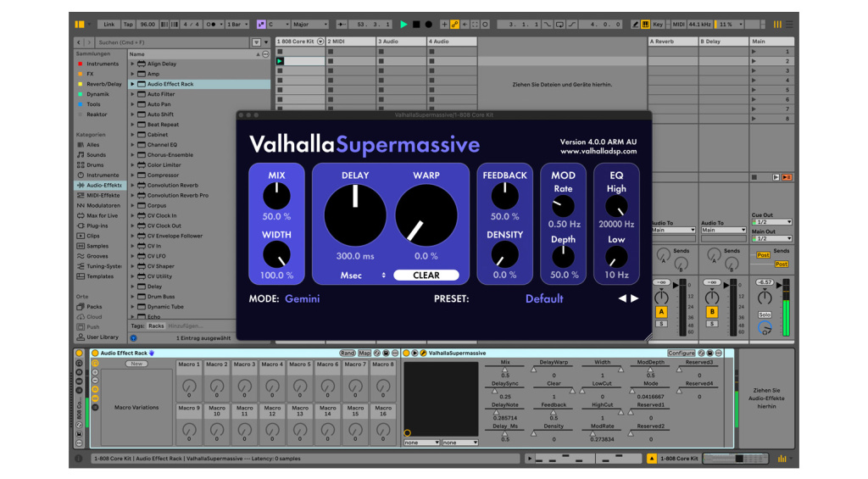Toggle the yellow automation arm button

(454, 25)
